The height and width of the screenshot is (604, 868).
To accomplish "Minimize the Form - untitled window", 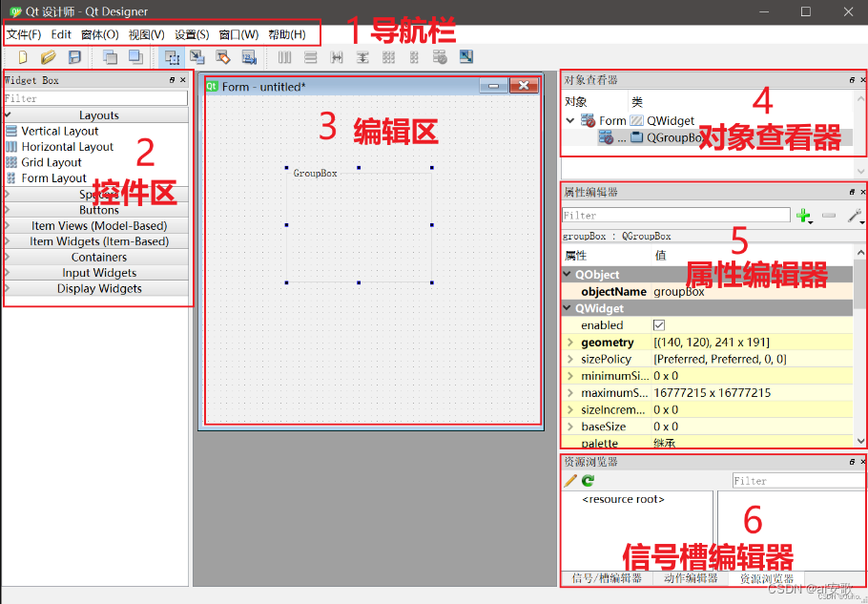I will tap(493, 86).
